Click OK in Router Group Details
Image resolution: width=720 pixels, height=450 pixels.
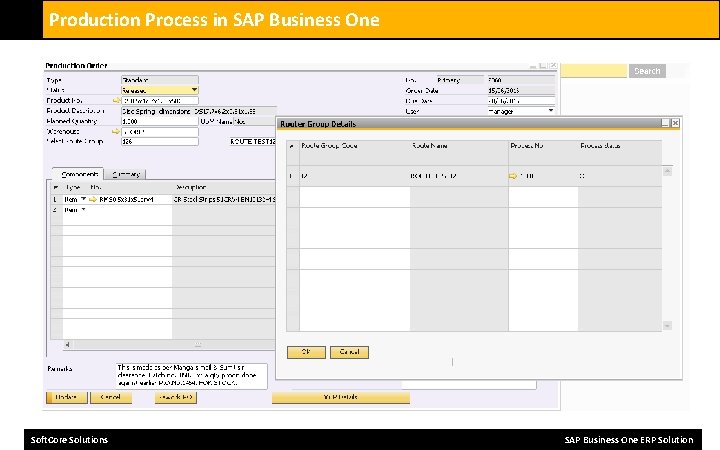point(306,352)
